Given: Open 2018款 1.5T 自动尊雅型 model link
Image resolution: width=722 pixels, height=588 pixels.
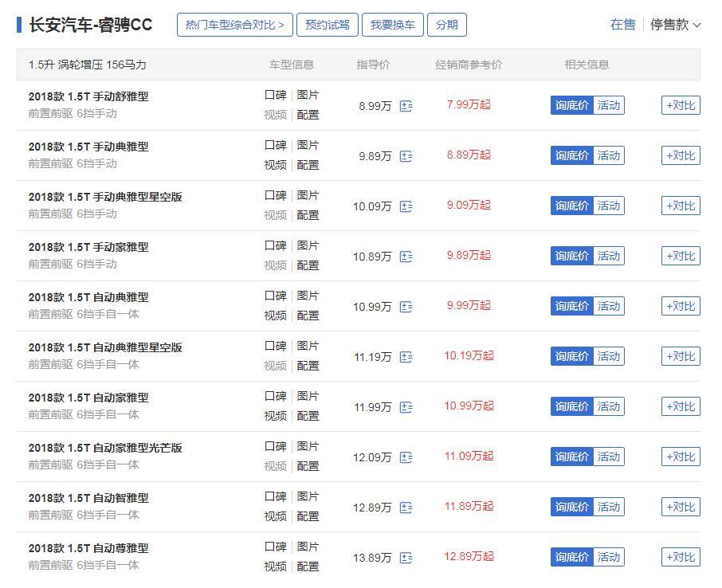Looking at the screenshot, I should tap(88, 548).
